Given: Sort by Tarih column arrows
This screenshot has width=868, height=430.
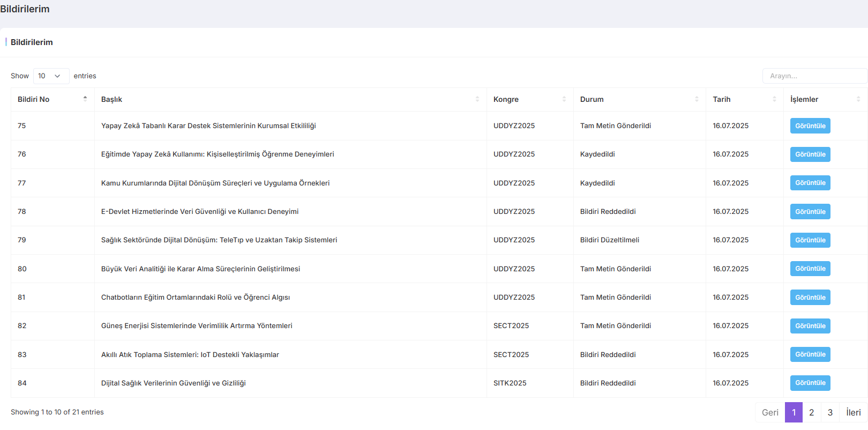Looking at the screenshot, I should (x=774, y=99).
